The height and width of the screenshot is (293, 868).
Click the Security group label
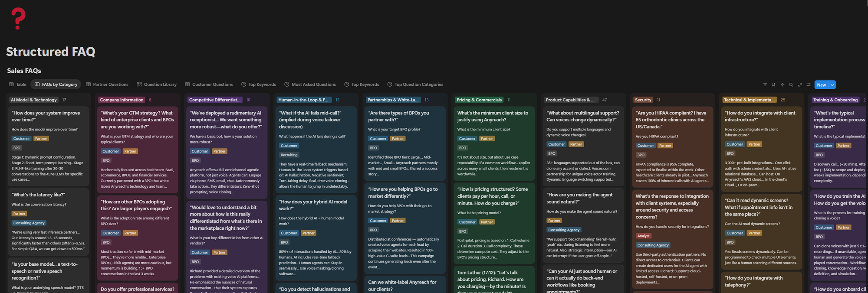(643, 100)
